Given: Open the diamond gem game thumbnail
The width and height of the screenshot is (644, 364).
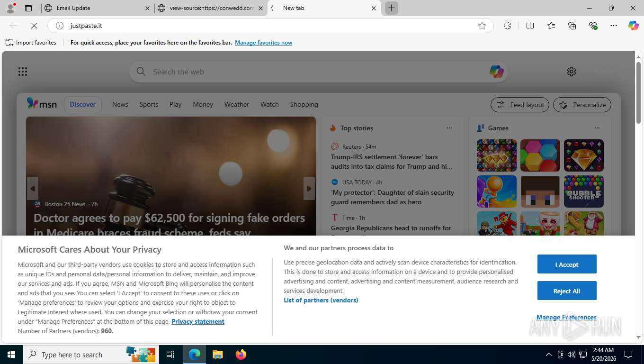Looking at the screenshot, I should 584,155.
